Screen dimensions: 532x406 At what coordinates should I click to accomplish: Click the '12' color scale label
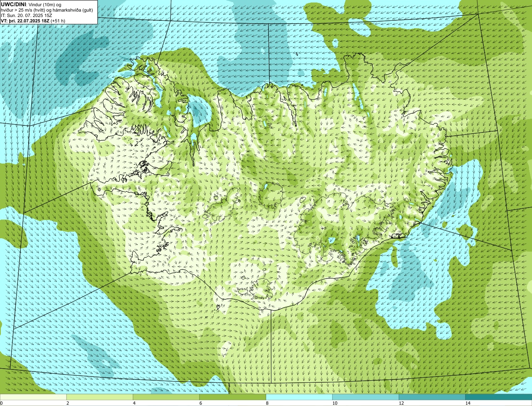(401, 403)
